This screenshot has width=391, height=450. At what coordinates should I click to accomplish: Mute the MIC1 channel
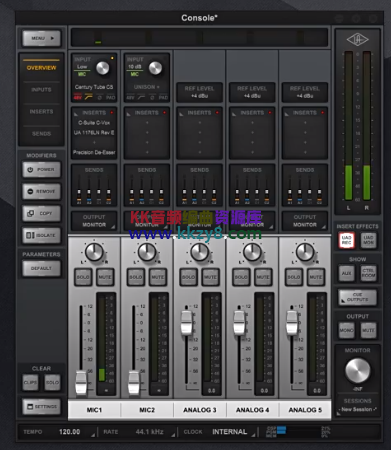tap(105, 277)
